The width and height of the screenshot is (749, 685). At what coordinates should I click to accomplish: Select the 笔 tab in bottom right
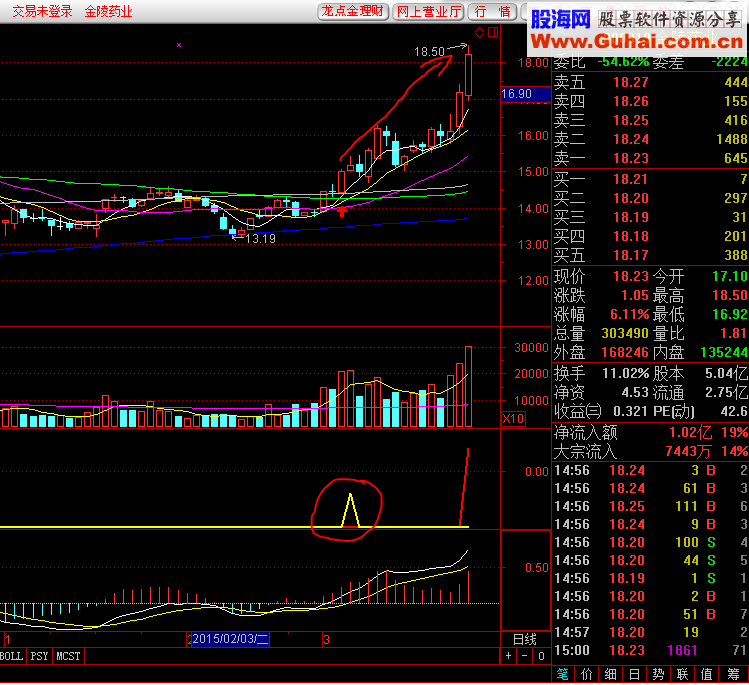(563, 674)
